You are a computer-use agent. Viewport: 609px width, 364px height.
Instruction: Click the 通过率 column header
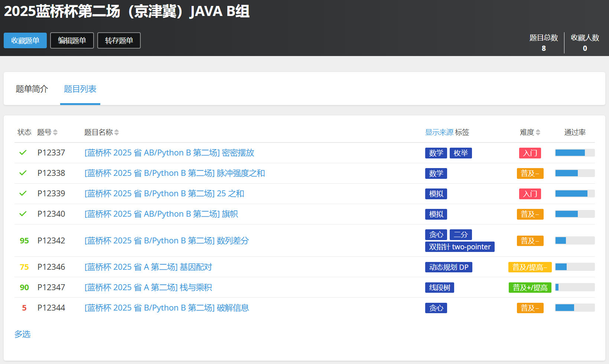(x=575, y=132)
